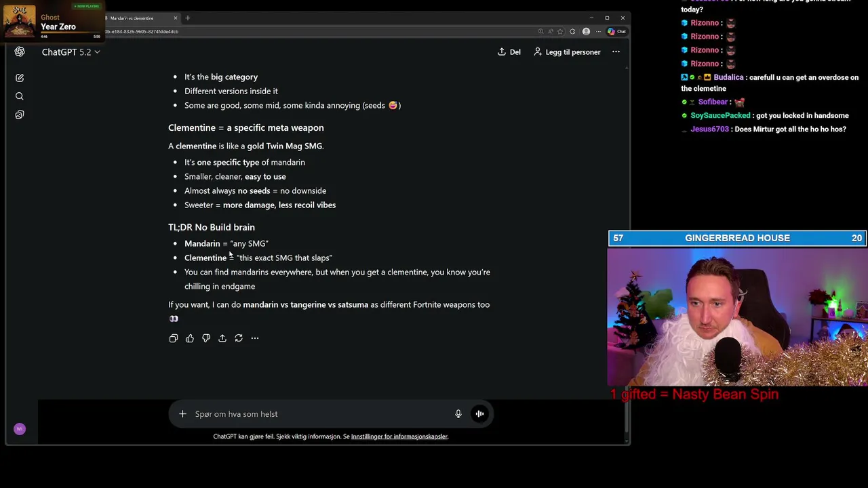Open Copilot Chat button in browser
Image resolution: width=868 pixels, height=488 pixels.
click(616, 31)
